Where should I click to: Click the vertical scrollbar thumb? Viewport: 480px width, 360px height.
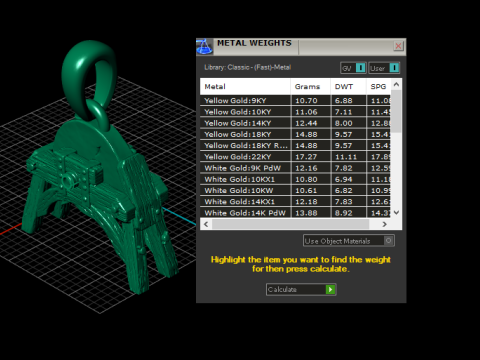(396, 111)
